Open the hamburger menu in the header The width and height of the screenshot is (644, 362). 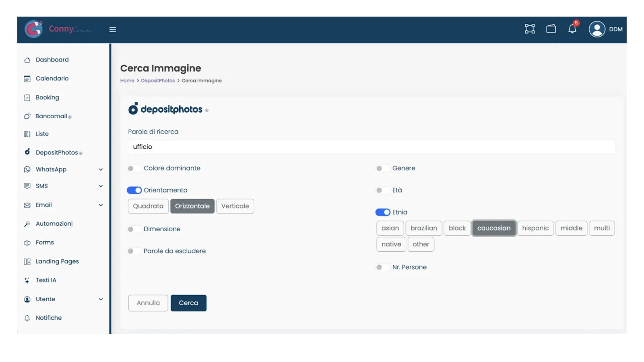113,29
